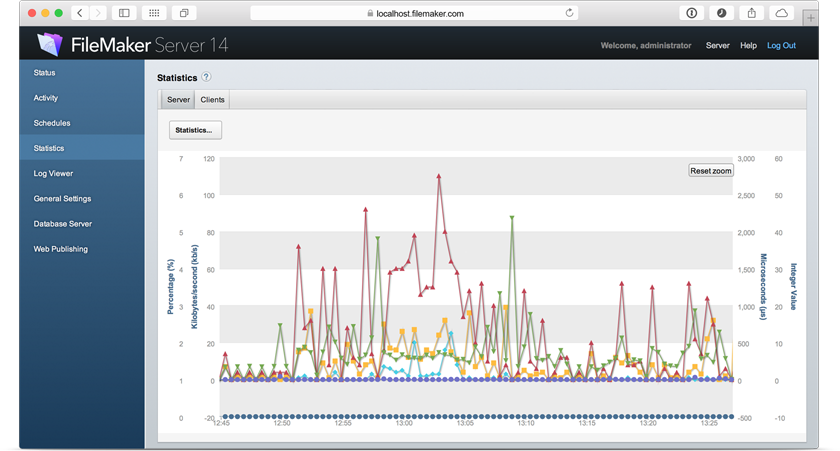
Task: Click the 12:45 time axis label
Action: pyautogui.click(x=221, y=423)
